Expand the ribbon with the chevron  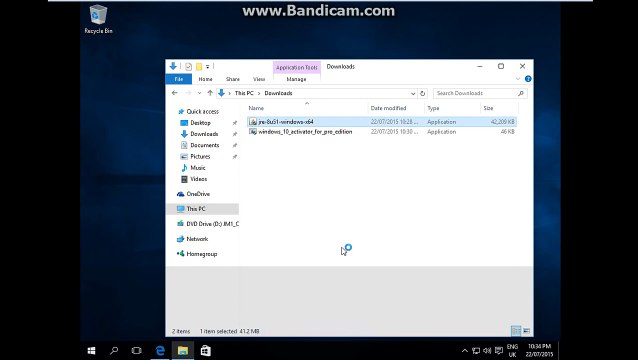click(518, 79)
